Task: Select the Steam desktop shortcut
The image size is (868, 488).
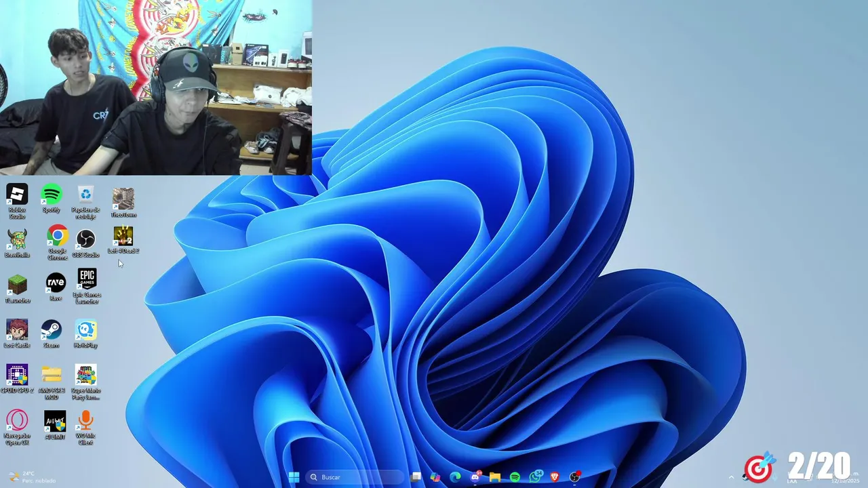Action: pyautogui.click(x=52, y=333)
